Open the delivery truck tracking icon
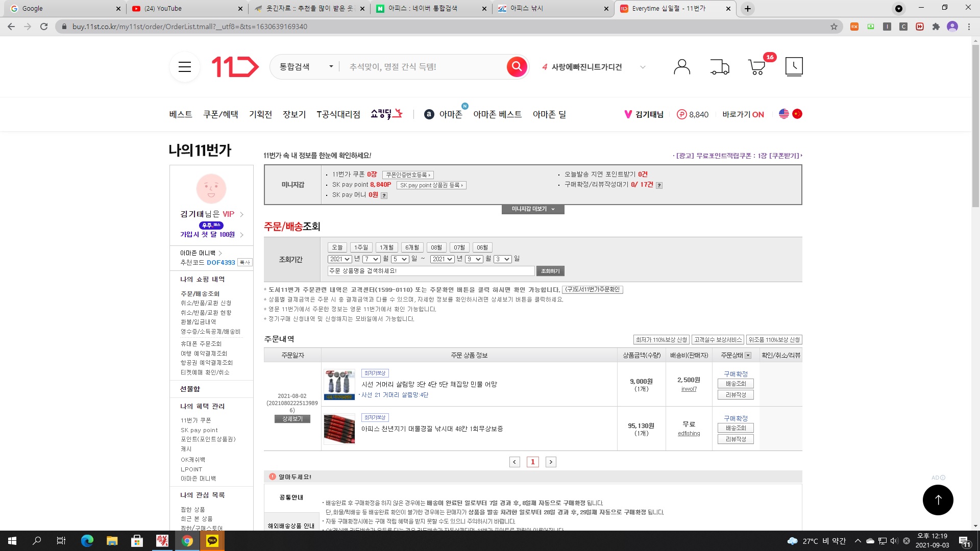Screen dimensions: 980x551 click(720, 67)
